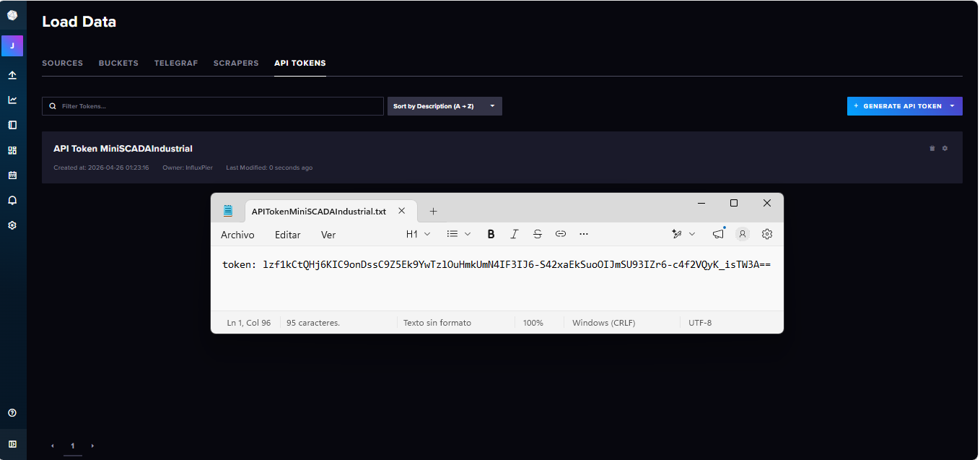
Task: Select the API Tokens tab
Action: pos(300,64)
